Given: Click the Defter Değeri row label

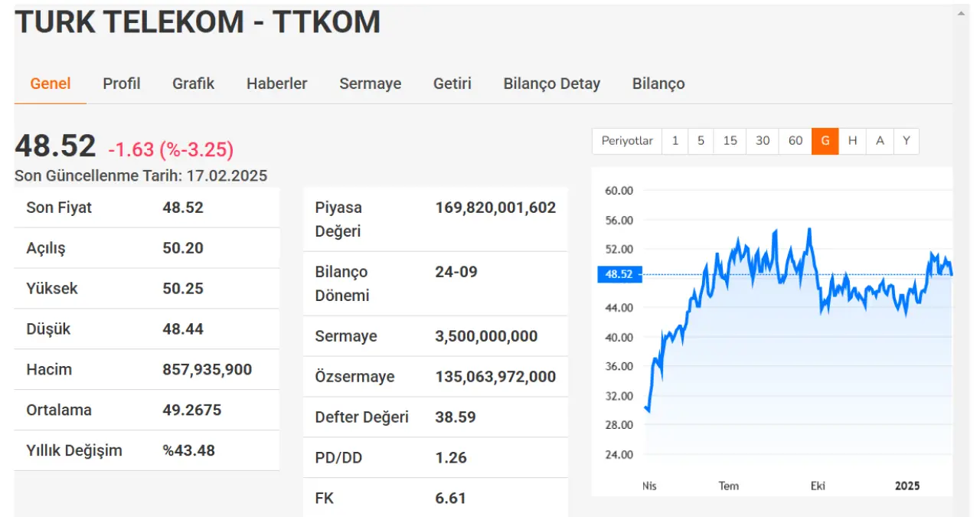Looking at the screenshot, I should pyautogui.click(x=362, y=417).
